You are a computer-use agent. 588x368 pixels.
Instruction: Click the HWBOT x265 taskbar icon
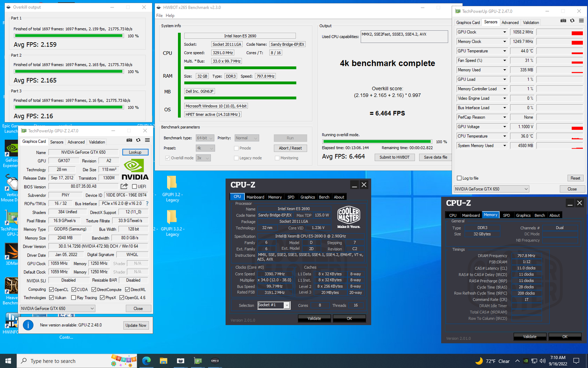point(181,361)
